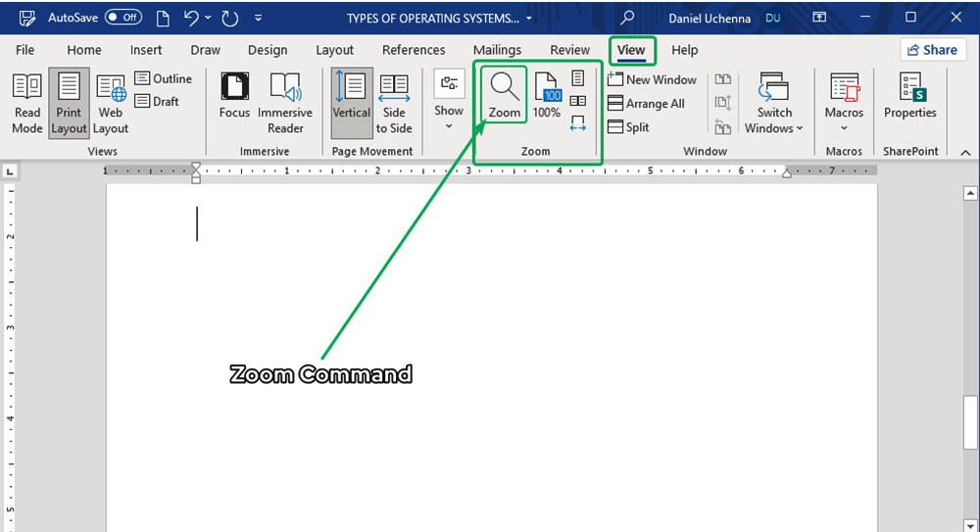Click the vertical scrollbar thumb
Image resolution: width=980 pixels, height=532 pixels.
click(970, 421)
